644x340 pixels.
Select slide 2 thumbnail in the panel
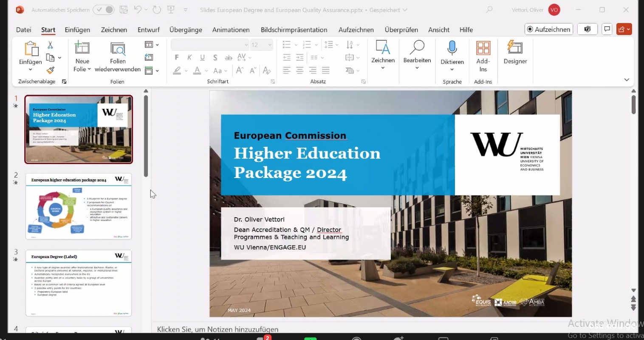[x=79, y=206]
